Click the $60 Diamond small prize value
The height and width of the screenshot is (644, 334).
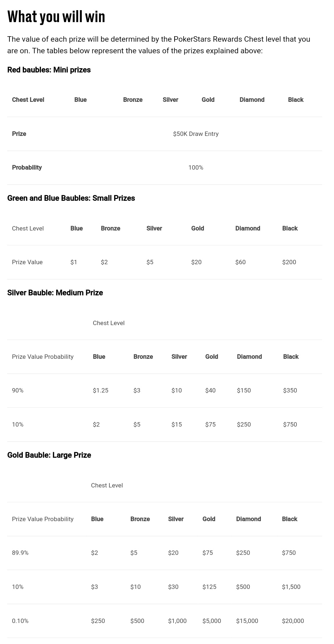pyautogui.click(x=241, y=262)
